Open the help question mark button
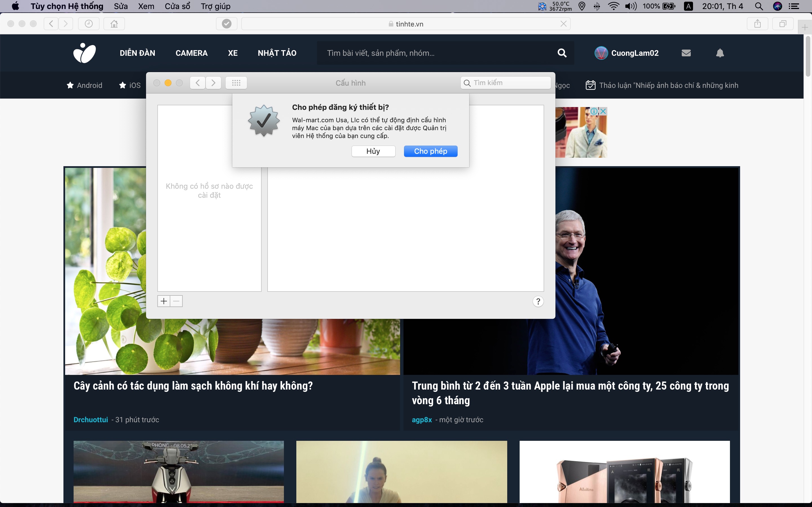Viewport: 812px width, 507px height. (x=538, y=301)
